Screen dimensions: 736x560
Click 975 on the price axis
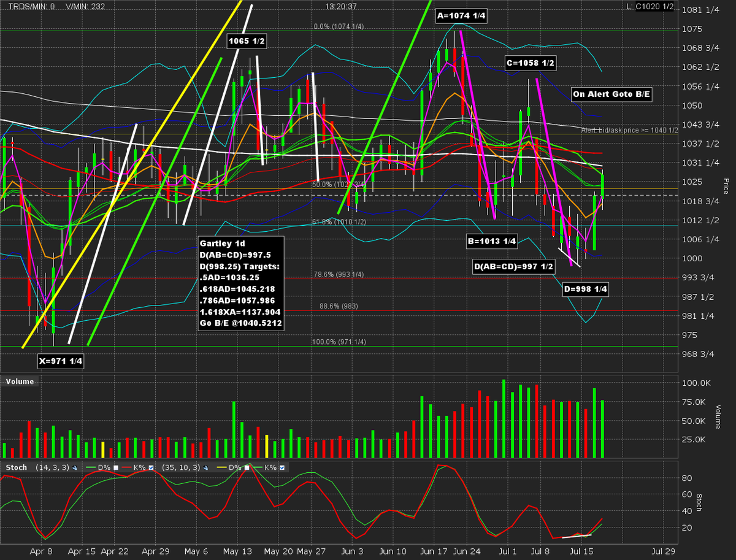coord(690,335)
